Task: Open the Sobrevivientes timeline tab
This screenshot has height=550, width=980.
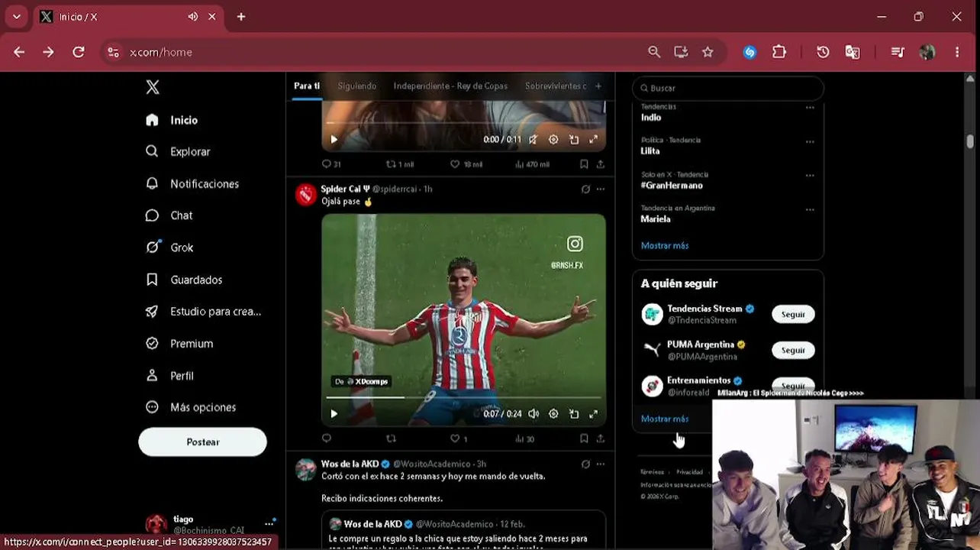Action: [556, 86]
